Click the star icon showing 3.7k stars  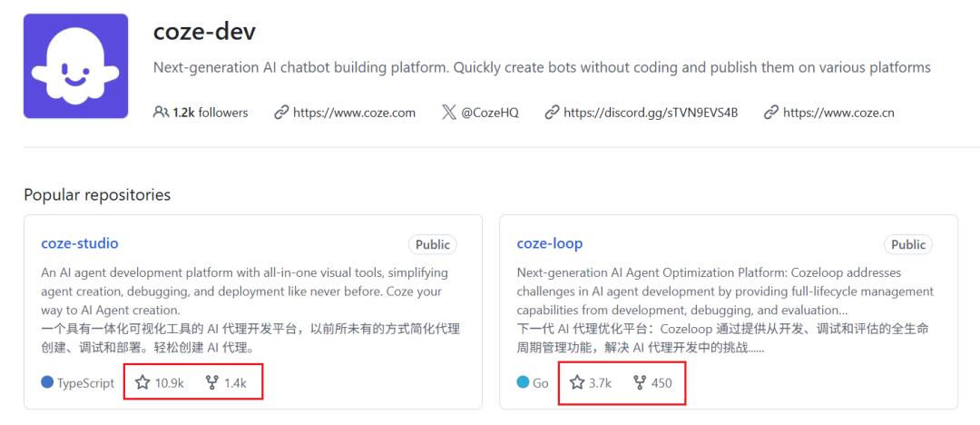coord(577,382)
